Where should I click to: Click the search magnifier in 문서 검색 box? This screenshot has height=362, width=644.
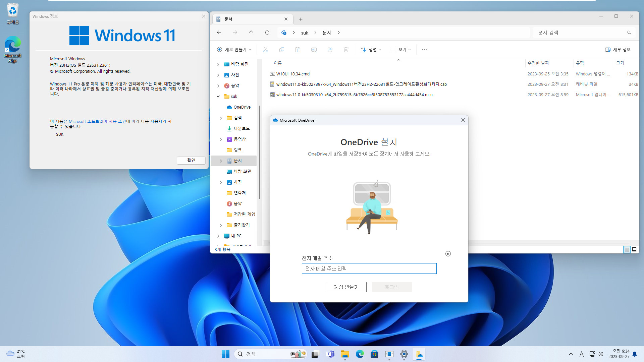point(629,33)
